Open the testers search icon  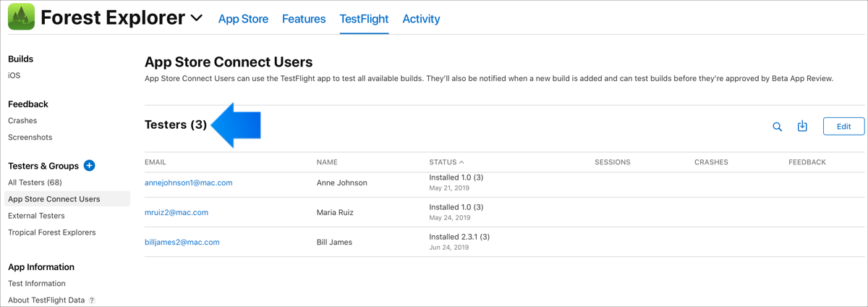777,127
